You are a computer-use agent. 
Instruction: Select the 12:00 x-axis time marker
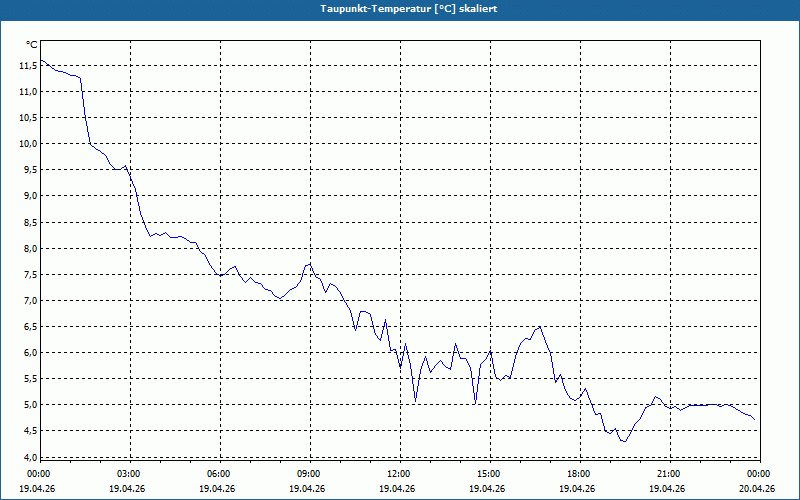click(x=399, y=474)
